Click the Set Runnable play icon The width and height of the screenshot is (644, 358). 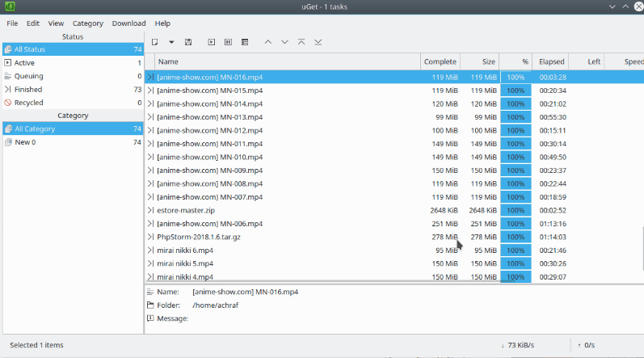click(212, 42)
